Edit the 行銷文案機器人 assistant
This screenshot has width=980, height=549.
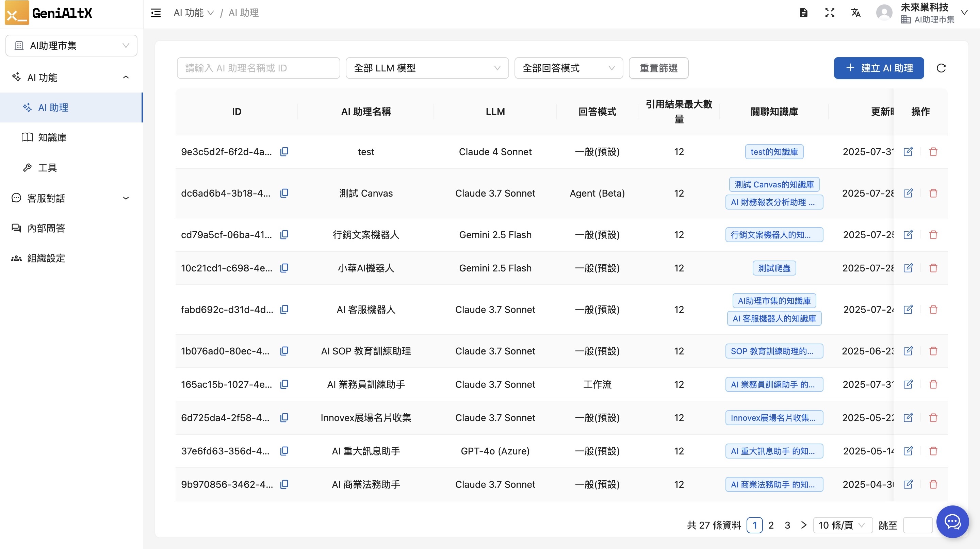point(908,235)
